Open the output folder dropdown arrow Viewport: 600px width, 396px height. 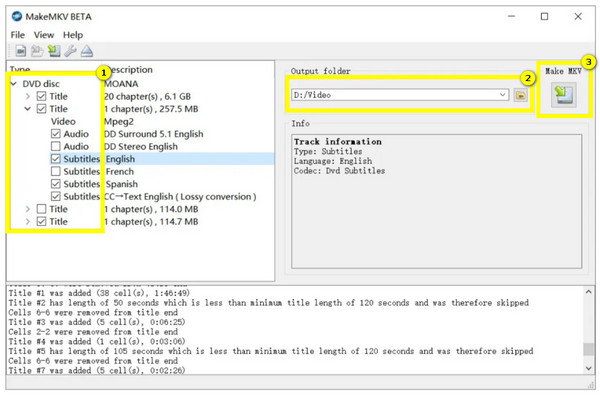[x=503, y=95]
